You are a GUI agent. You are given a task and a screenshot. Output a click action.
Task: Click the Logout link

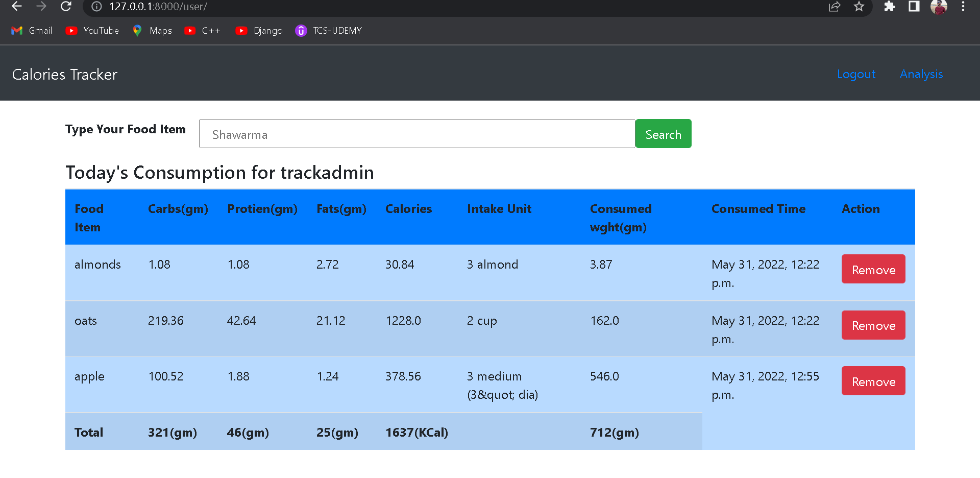click(x=856, y=74)
